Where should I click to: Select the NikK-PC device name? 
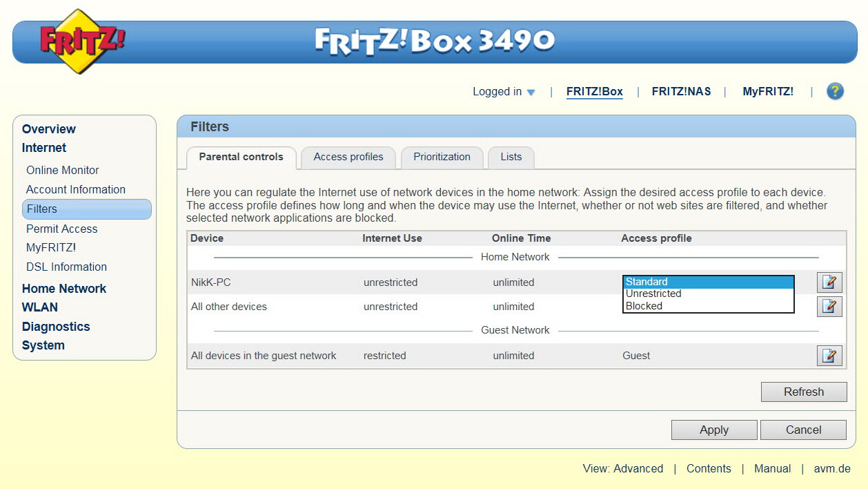[x=211, y=282]
